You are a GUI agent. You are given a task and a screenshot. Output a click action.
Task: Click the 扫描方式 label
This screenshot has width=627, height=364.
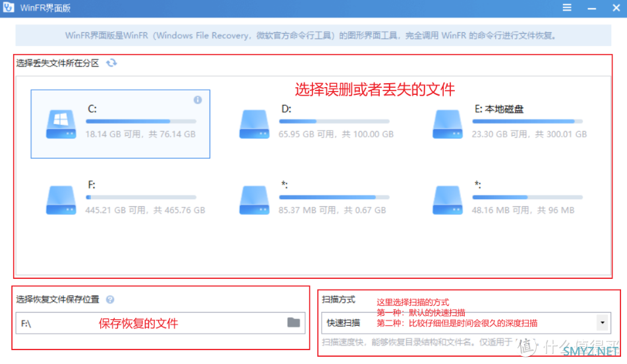tap(339, 299)
